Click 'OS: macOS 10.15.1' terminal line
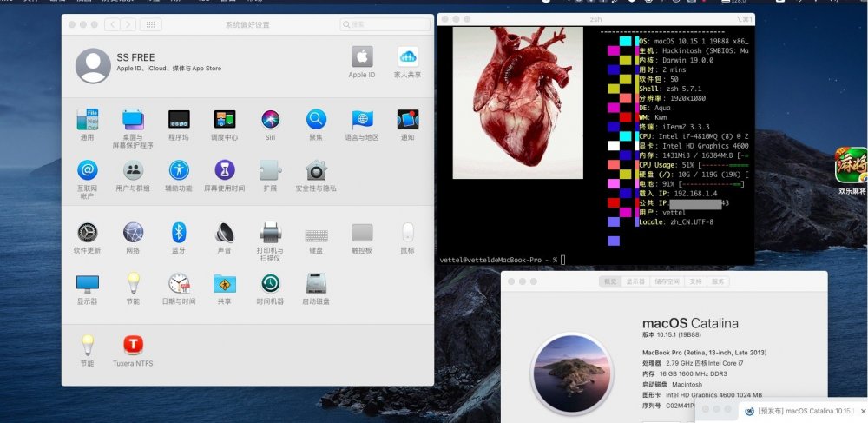This screenshot has width=868, height=423. point(693,41)
